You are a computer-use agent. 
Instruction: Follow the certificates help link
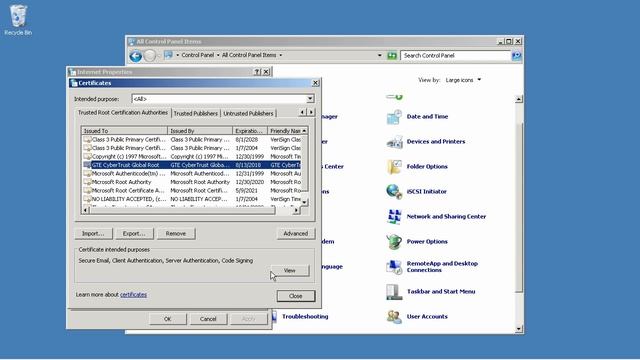tap(133, 295)
